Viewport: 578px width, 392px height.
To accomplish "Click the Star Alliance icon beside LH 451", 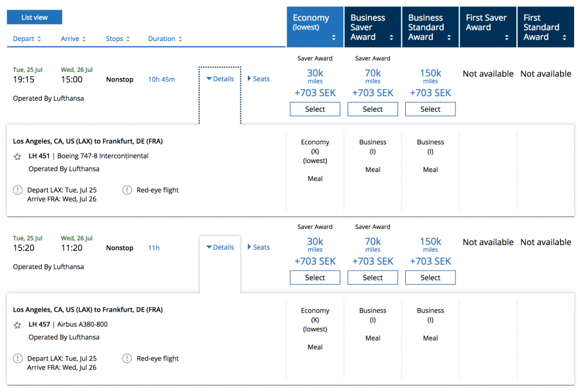I will coord(17,157).
